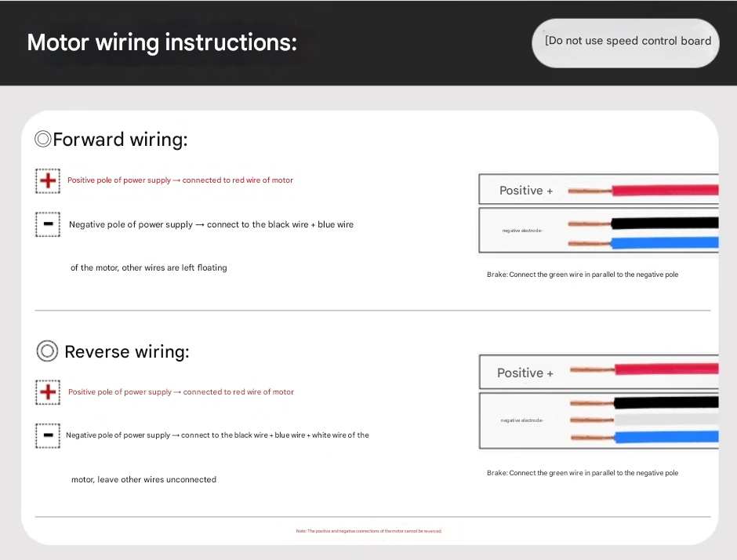Click the red note text at the bottom
The image size is (737, 560).
(368, 531)
